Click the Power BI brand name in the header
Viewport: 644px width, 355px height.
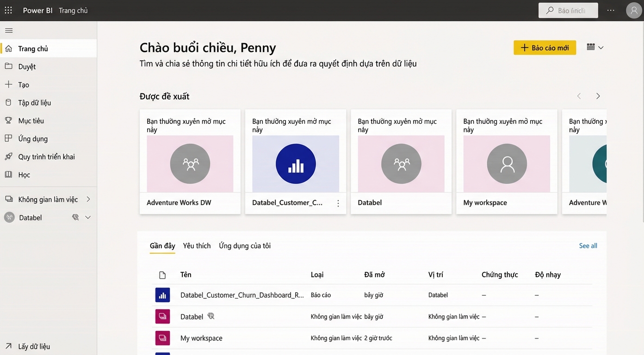38,10
